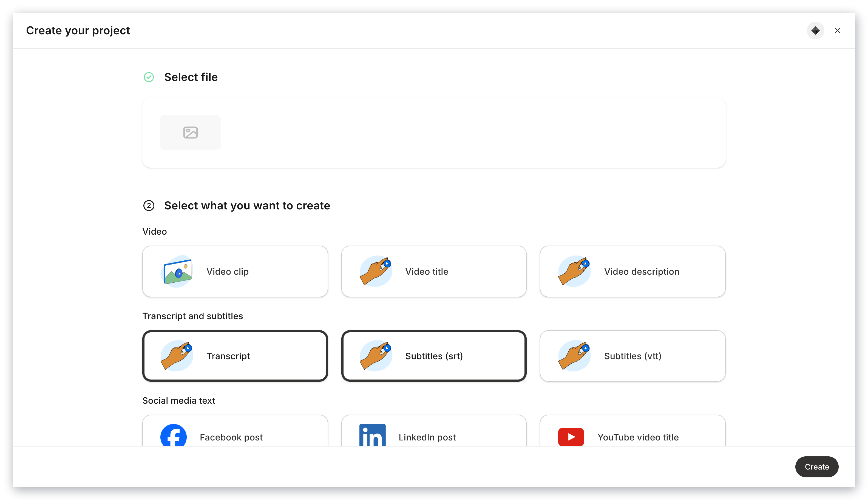
Task: Click the Video section label
Action: coord(154,231)
